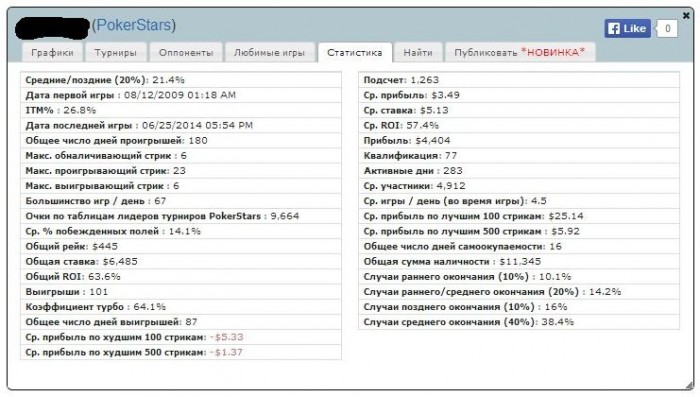
Task: Open the Турниры tab
Action: pyautogui.click(x=116, y=53)
